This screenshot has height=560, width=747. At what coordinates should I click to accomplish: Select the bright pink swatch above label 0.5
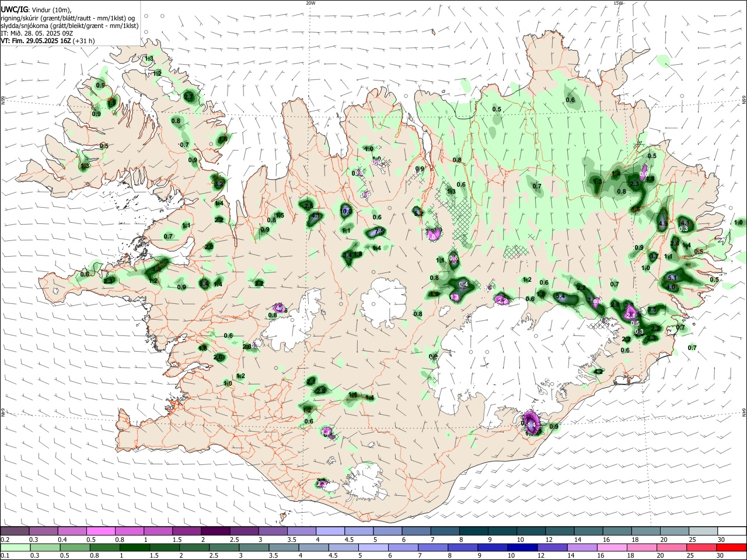pos(100,531)
